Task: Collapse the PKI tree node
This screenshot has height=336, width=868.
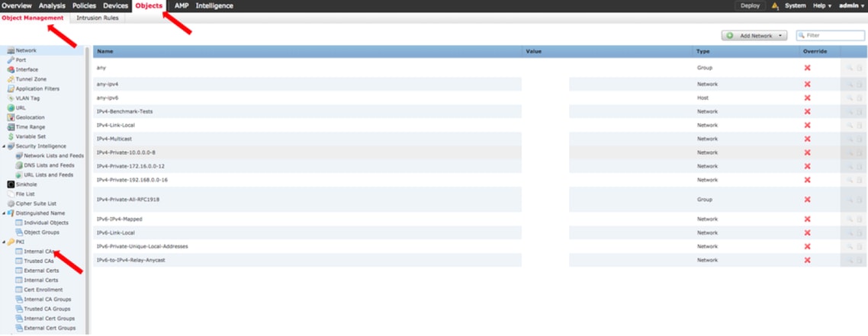Action: pyautogui.click(x=4, y=242)
